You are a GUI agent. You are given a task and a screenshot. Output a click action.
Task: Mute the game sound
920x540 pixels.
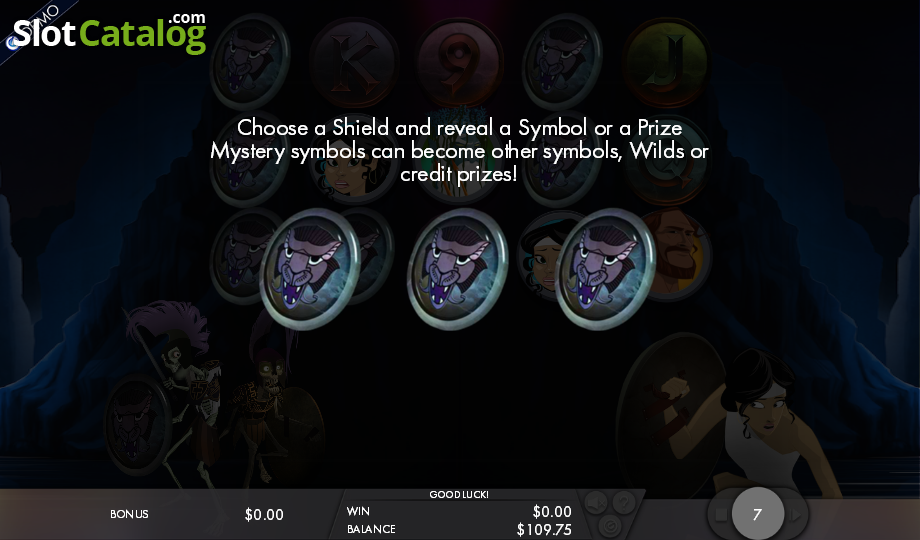point(596,502)
